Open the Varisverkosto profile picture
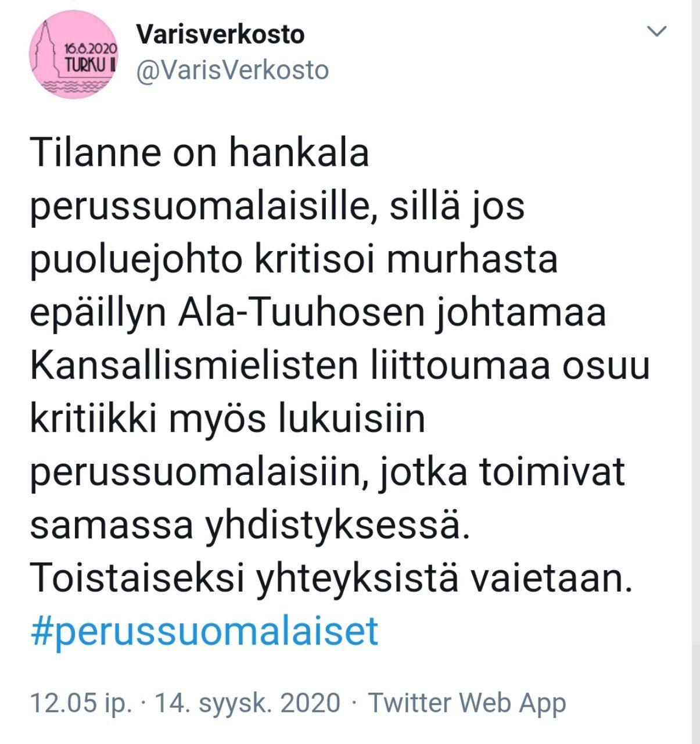Viewport: 700px width, 744px height. point(74,55)
